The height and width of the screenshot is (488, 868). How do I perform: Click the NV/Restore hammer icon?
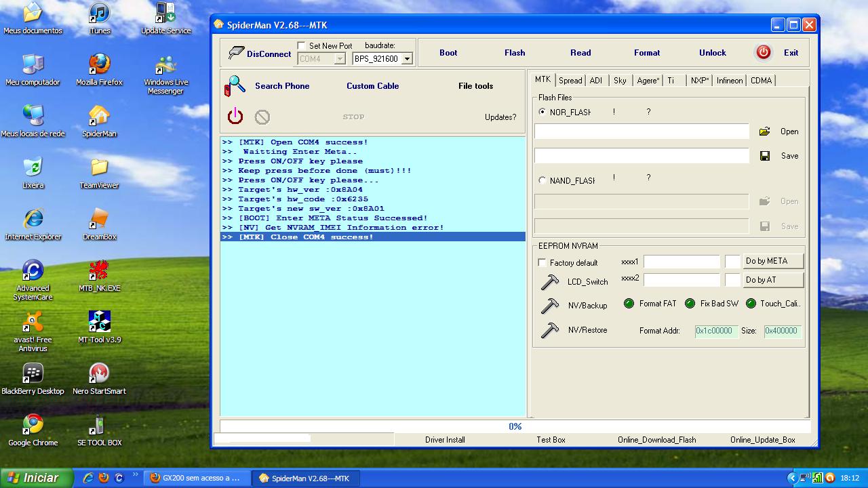click(x=549, y=330)
